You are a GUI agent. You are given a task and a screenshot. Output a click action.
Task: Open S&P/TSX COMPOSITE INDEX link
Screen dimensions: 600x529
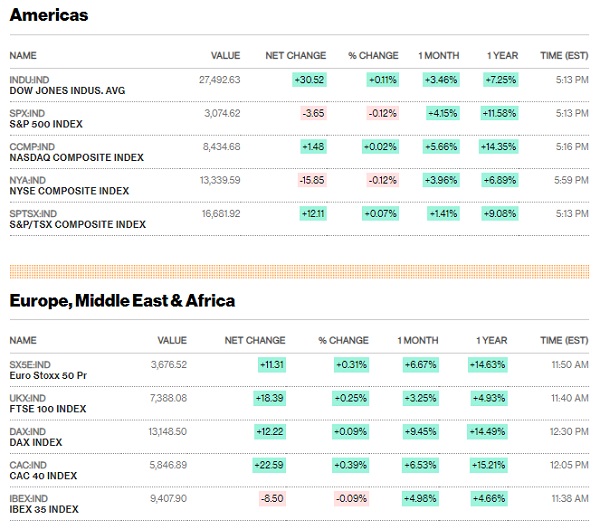78,224
